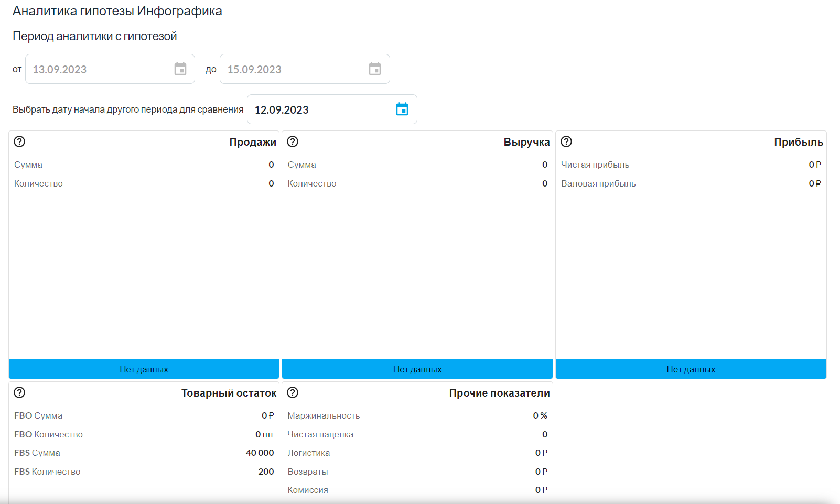840x504 pixels.
Task: Click 'Маржинальность' label
Action: tap(324, 415)
